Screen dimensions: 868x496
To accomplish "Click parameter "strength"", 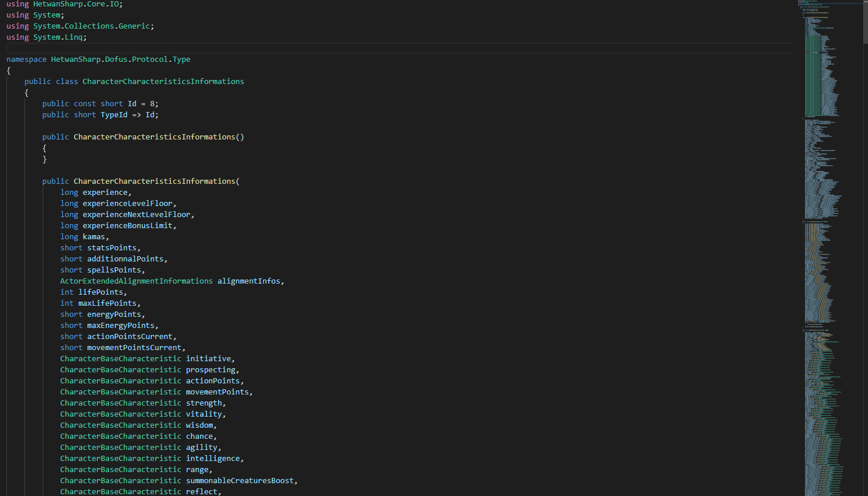I will click(x=204, y=403).
